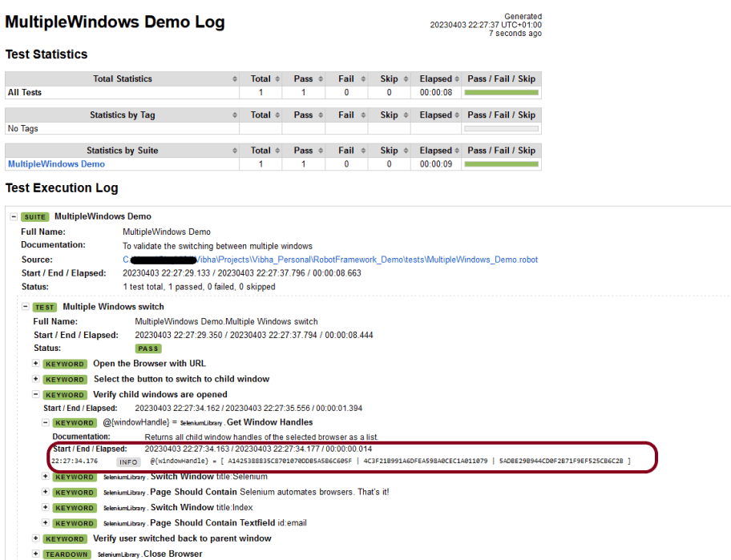Expand Verify user switched back to parent keyword
The width and height of the screenshot is (731, 560).
click(x=36, y=538)
